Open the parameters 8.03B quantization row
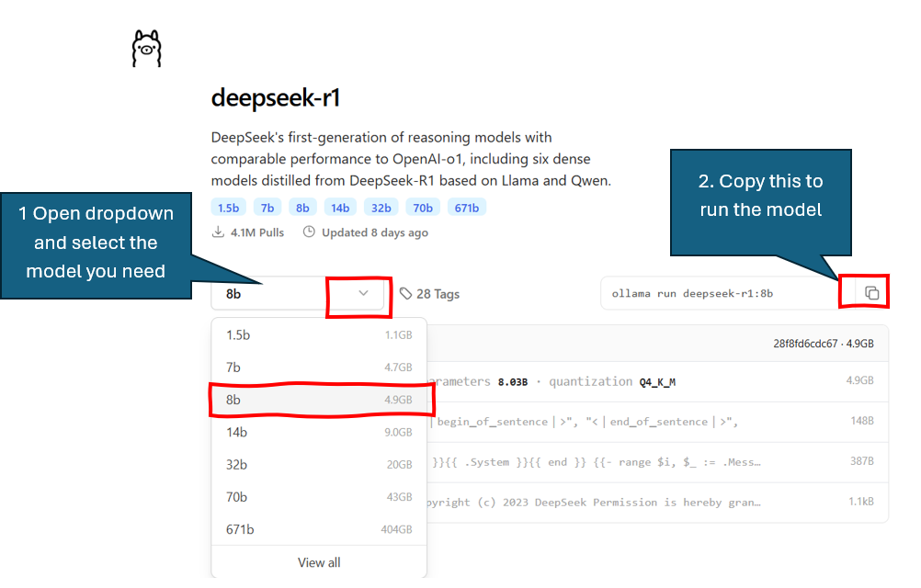 pyautogui.click(x=656, y=381)
